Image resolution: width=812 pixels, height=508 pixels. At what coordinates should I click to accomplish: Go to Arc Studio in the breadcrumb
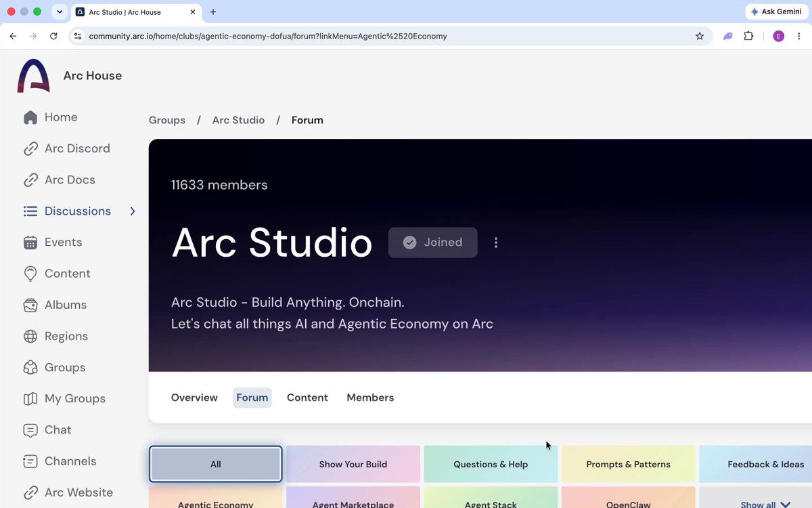[x=238, y=120]
